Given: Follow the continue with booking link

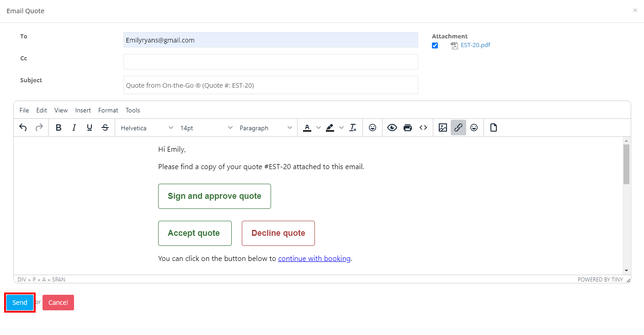Looking at the screenshot, I should point(314,259).
